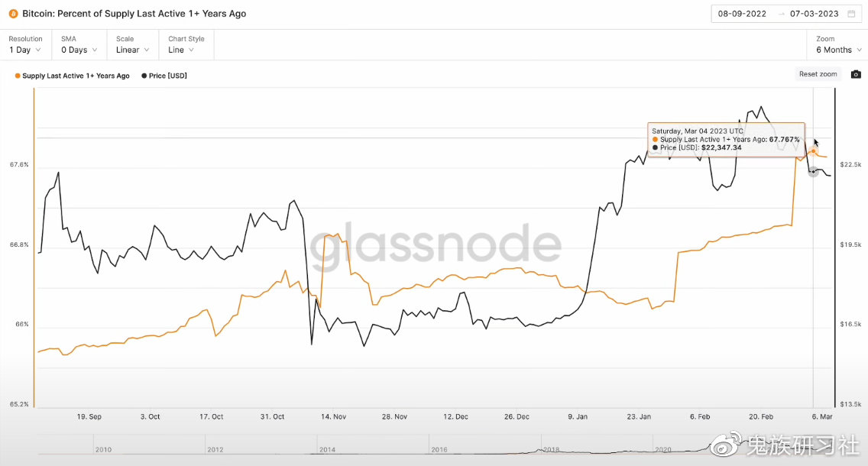Click the orange Supply legend dot
868x466 pixels.
[18, 76]
